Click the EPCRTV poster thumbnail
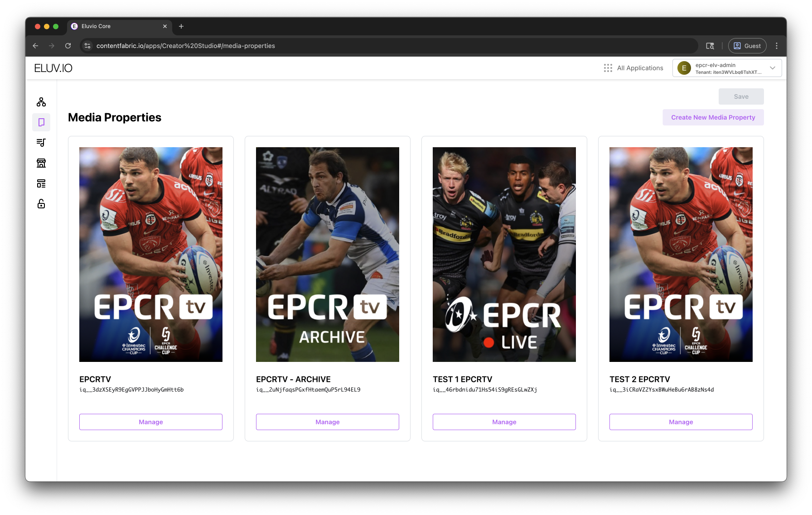812x515 pixels. point(151,254)
